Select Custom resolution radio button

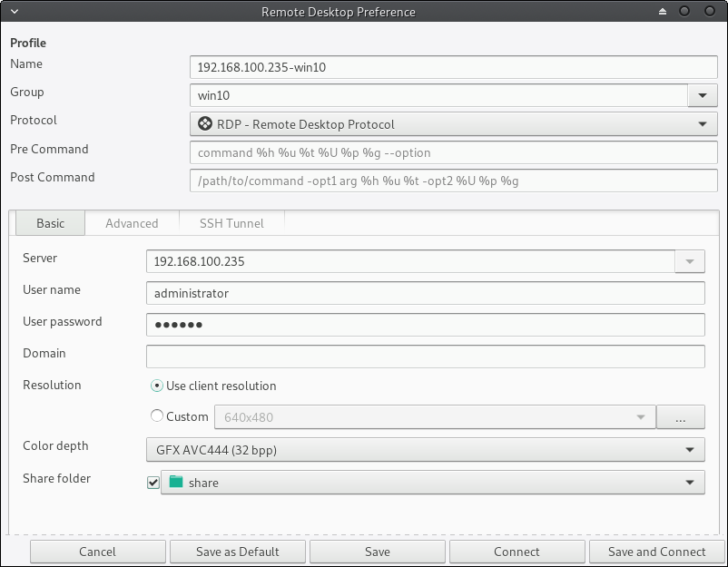tap(157, 415)
